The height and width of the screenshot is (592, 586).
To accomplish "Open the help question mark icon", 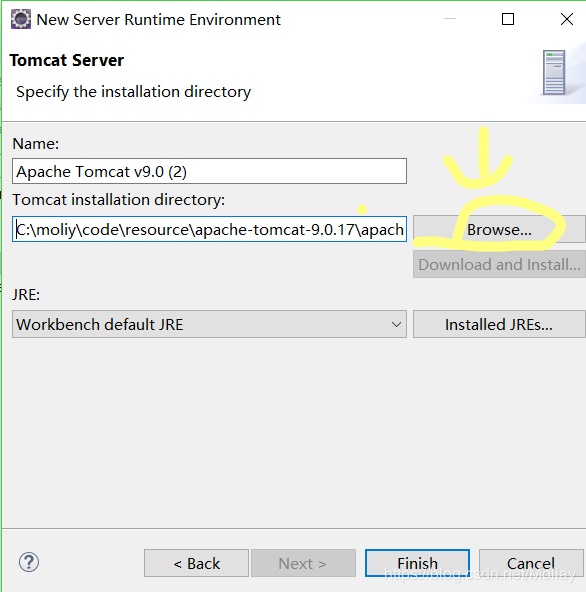I will pyautogui.click(x=29, y=562).
